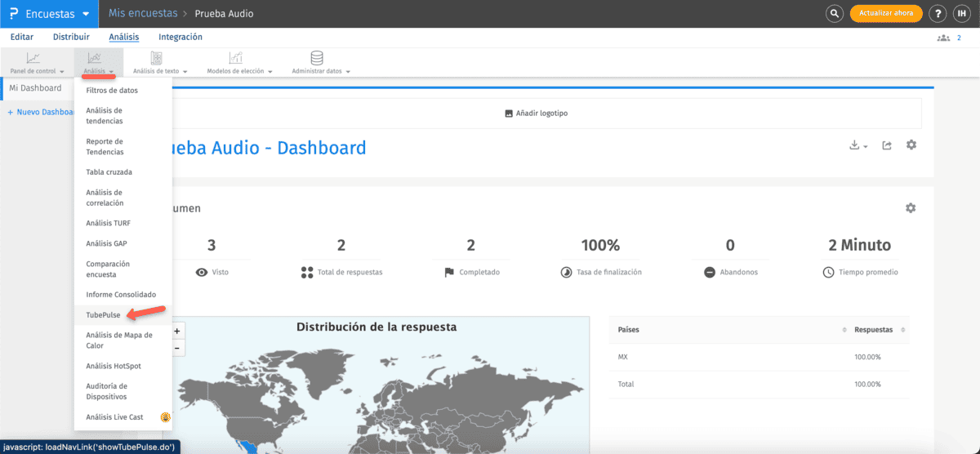Click the IH user profile avatar
Image resolution: width=980 pixels, height=454 pixels.
click(963, 14)
